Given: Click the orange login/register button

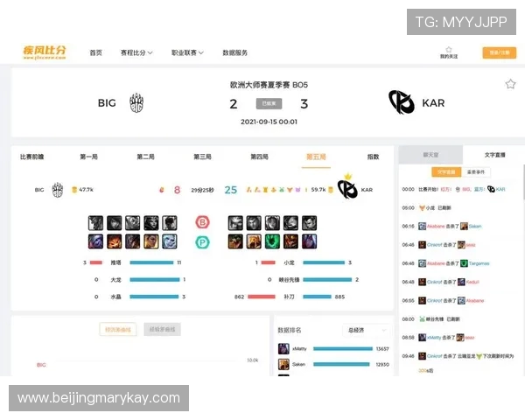Looking at the screenshot, I should [500, 52].
